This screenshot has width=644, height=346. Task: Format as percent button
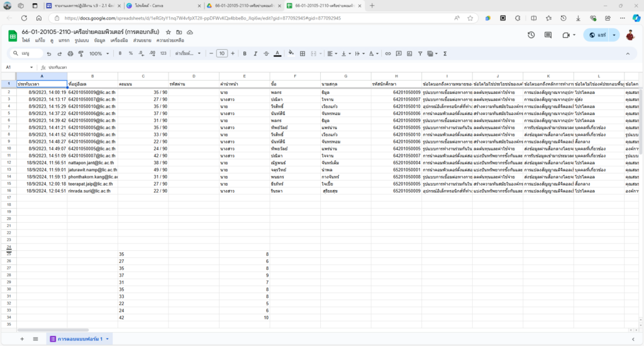pos(131,53)
